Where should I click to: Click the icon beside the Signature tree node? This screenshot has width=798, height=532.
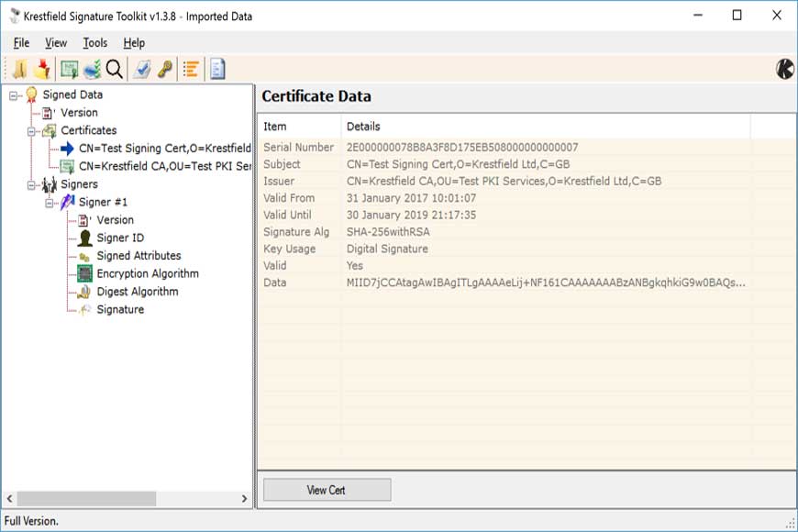[85, 309]
